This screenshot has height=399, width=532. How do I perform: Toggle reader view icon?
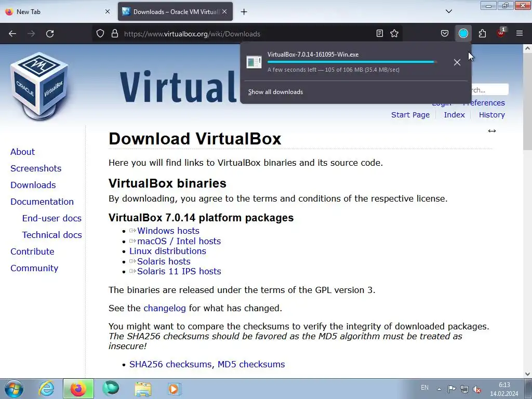[x=380, y=33]
